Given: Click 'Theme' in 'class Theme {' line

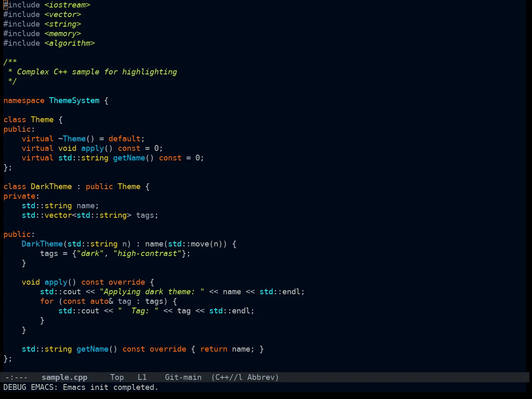Looking at the screenshot, I should pos(42,120).
